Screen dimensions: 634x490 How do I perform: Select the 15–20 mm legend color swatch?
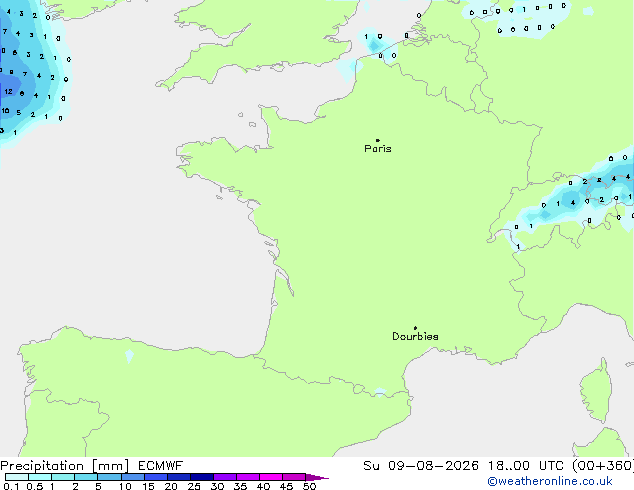click(x=155, y=477)
